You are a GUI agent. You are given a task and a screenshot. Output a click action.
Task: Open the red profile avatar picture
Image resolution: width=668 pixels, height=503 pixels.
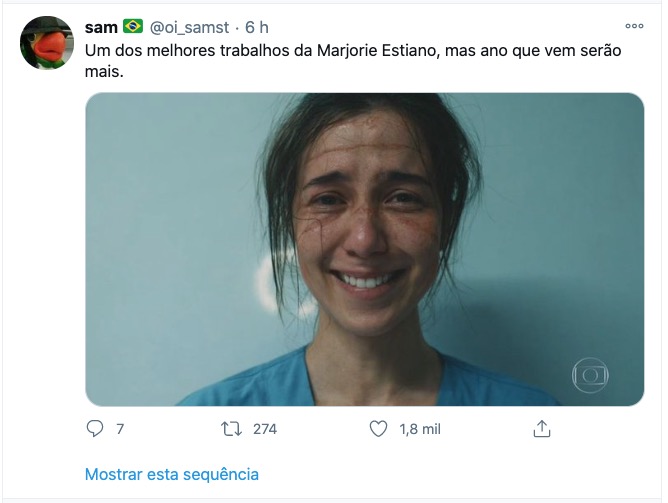click(x=47, y=43)
